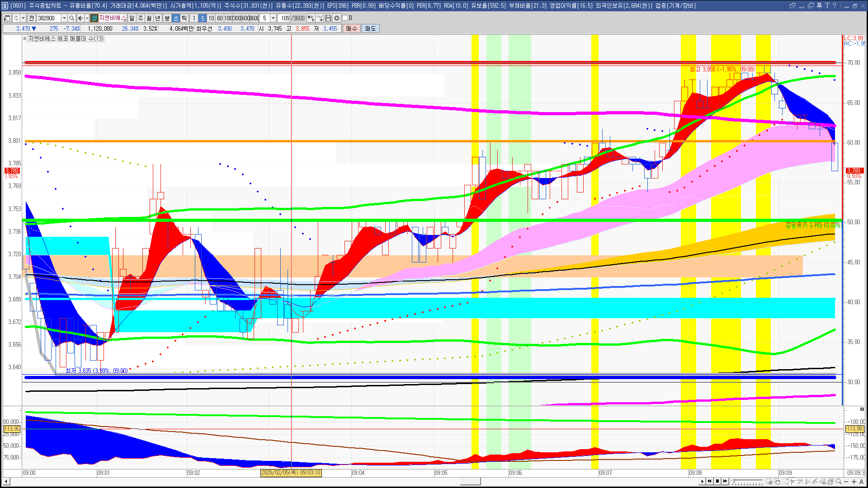The image size is (868, 488).
Task: Expand the interval value 5 dropdown
Action: coord(273,18)
